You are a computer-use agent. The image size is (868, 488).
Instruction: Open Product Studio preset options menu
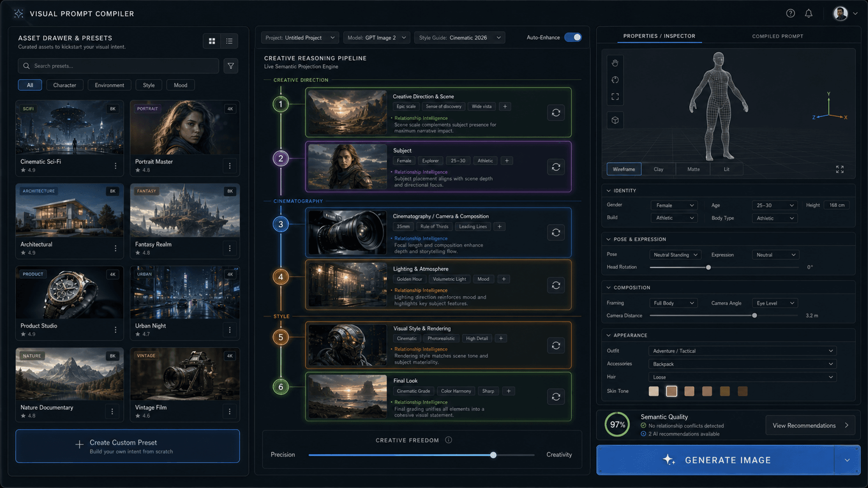tap(115, 330)
